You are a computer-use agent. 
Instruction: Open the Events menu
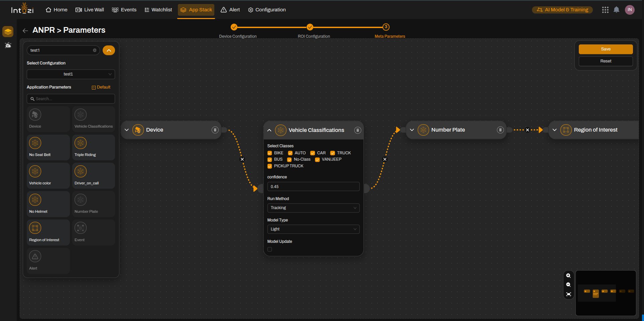(124, 10)
